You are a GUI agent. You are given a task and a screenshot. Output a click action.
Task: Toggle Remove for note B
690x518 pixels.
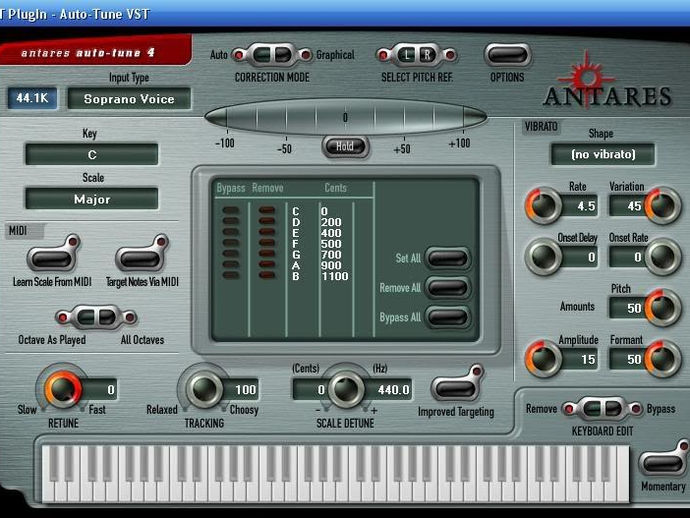[x=267, y=276]
